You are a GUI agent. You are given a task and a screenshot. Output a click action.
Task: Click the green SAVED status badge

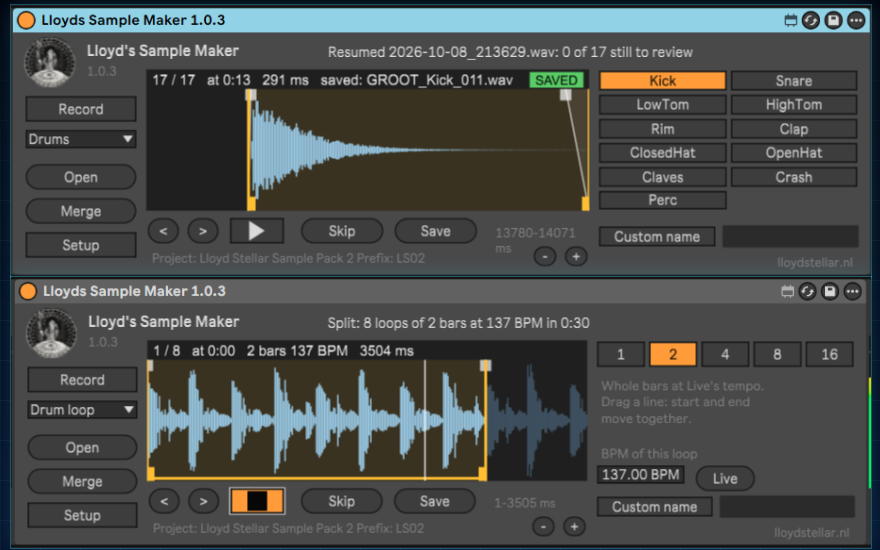pos(556,80)
